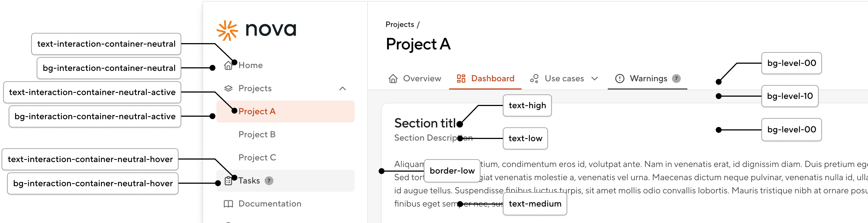Select Project A in the sidebar
Viewport: 868px width, 223px height.
(285, 112)
